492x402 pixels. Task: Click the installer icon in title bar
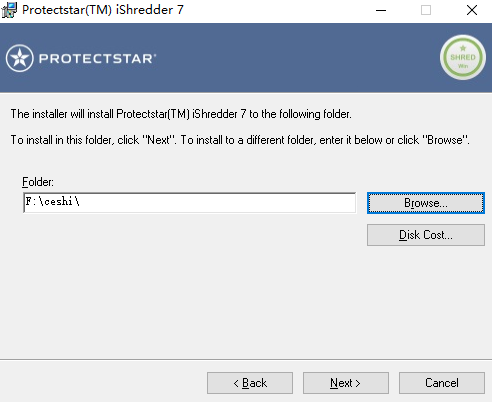click(9, 10)
